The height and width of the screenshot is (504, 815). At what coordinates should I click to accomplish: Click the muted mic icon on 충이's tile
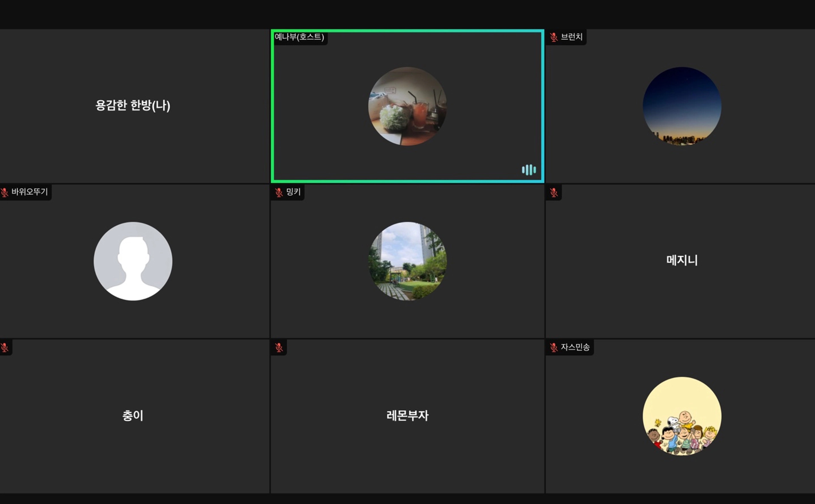pos(4,347)
